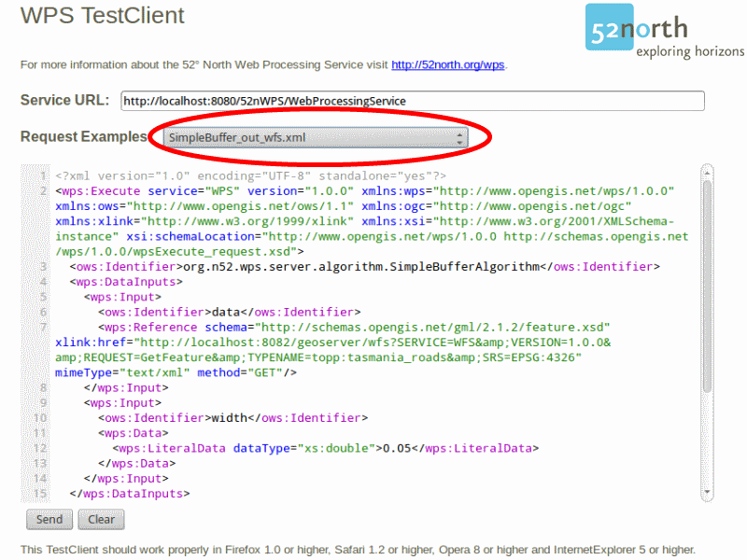The image size is (747, 560).
Task: Click the 0.05 literal data value
Action: 397,449
